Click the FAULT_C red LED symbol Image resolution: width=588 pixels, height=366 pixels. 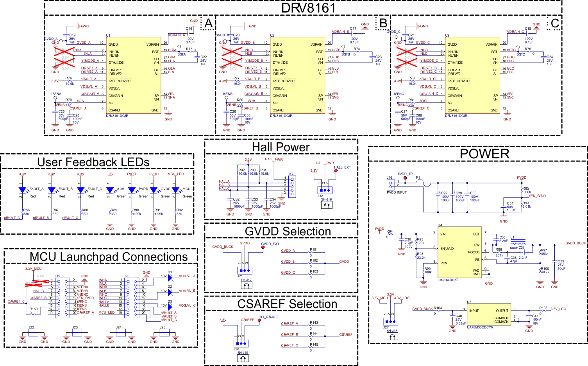coord(80,190)
